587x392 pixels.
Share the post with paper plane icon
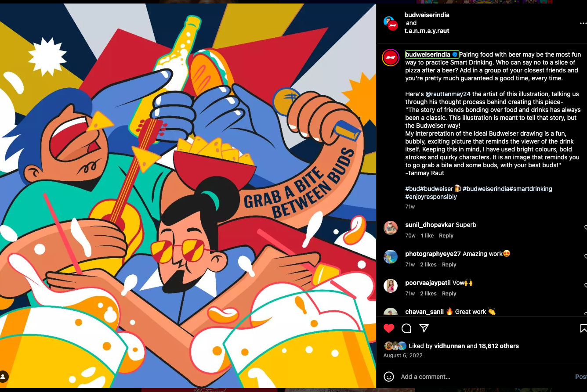[424, 328]
